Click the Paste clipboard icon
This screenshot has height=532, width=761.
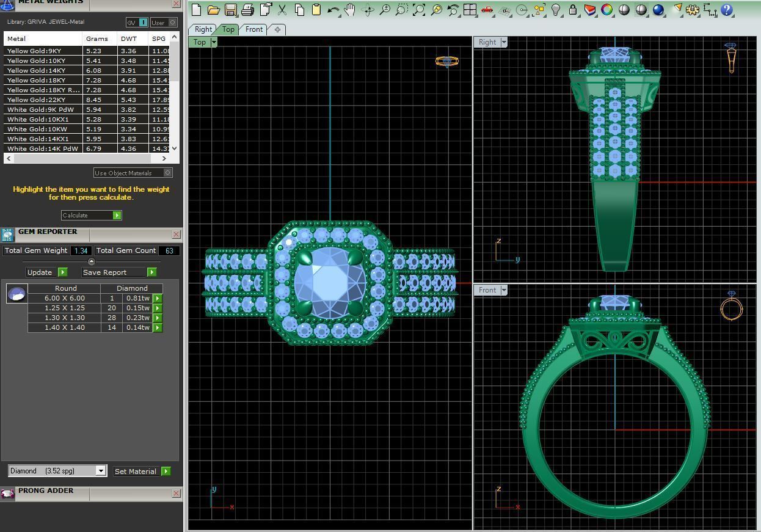point(316,10)
